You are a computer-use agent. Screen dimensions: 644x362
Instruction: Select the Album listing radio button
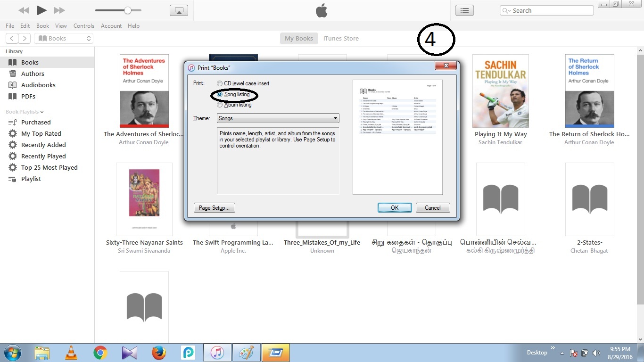(220, 105)
